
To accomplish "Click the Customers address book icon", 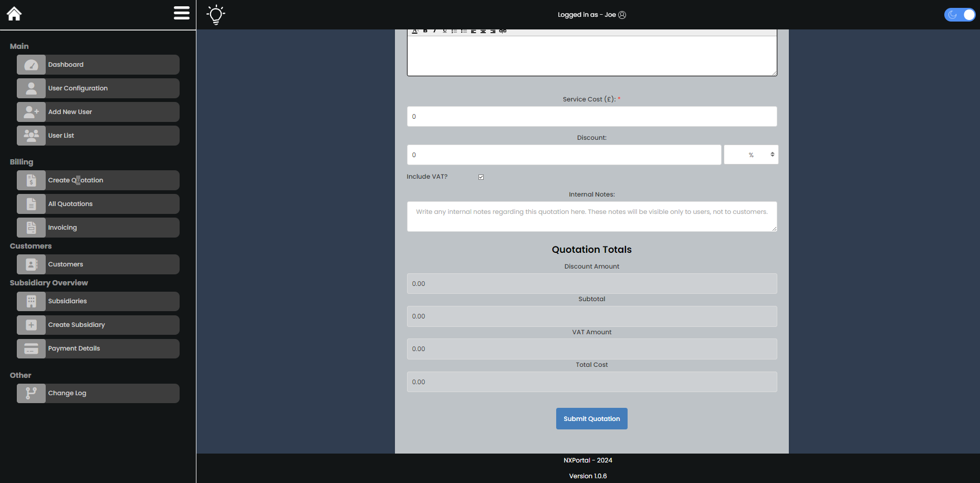I will [x=31, y=264].
